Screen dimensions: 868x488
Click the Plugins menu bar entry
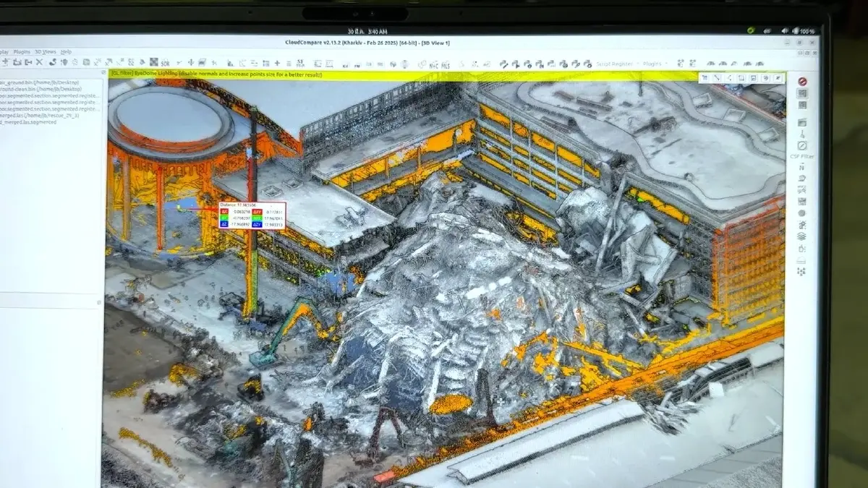point(22,51)
